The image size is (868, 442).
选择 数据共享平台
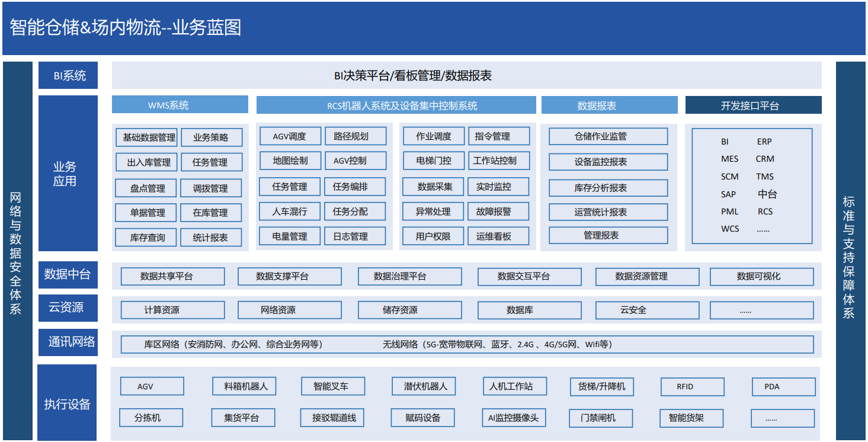pos(172,276)
